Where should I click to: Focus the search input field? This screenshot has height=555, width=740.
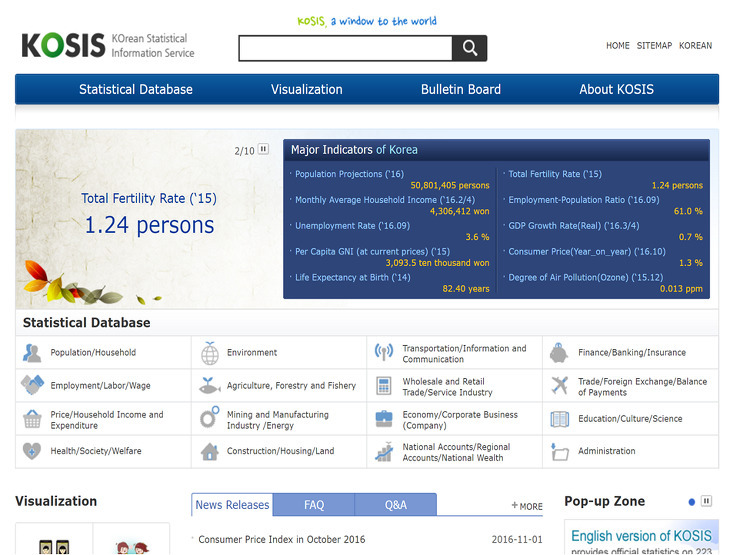pyautogui.click(x=345, y=48)
